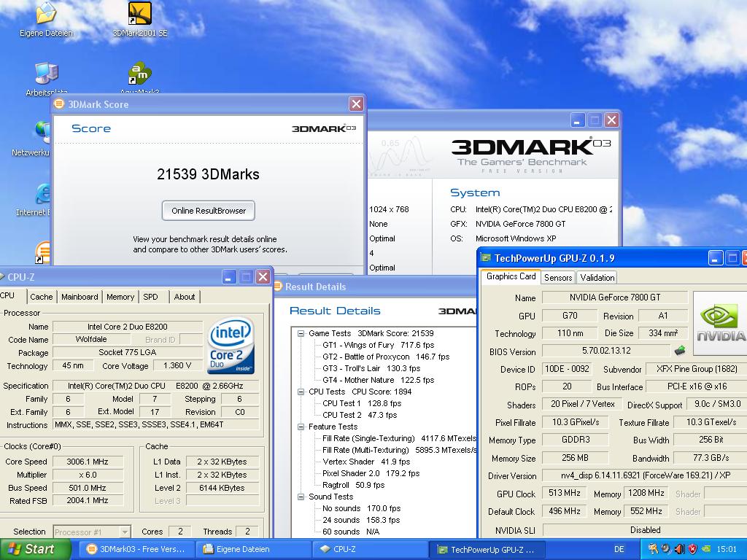
Task: Select GT3 - Troll's Lair result row
Action: [x=371, y=368]
